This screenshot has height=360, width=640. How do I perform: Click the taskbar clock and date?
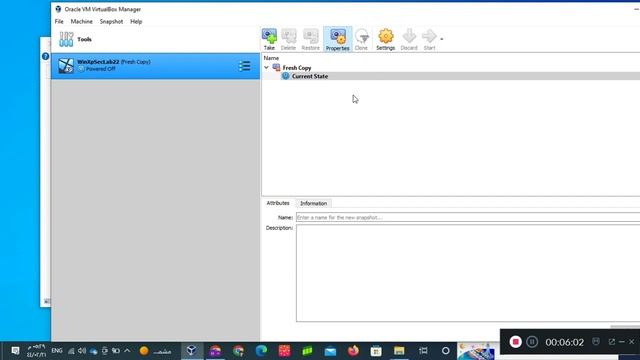[36, 351]
